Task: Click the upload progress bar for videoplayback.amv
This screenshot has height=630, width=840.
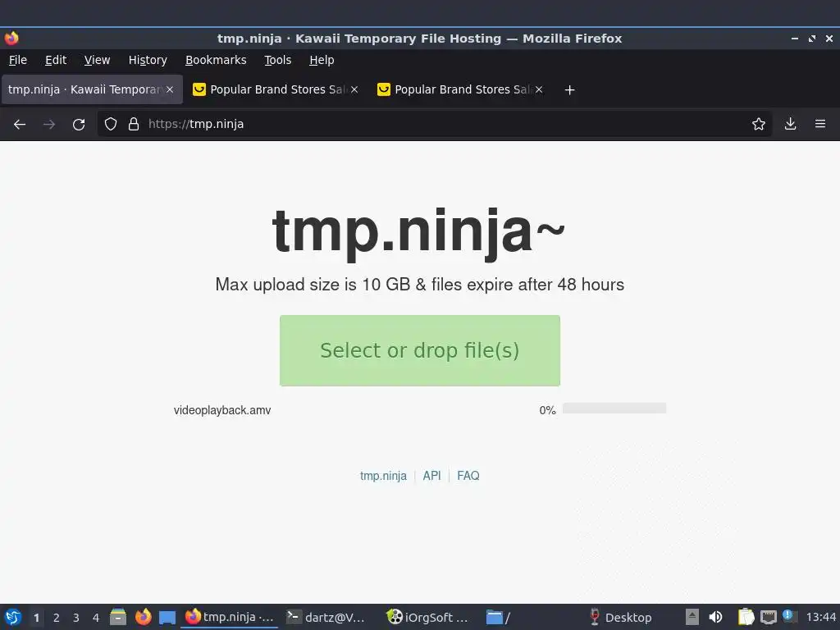Action: pyautogui.click(x=614, y=409)
